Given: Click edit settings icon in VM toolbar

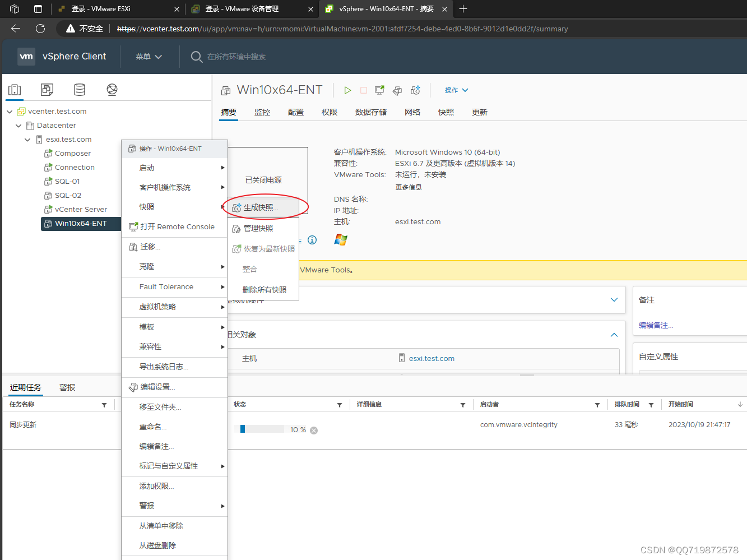Looking at the screenshot, I should click(x=397, y=90).
